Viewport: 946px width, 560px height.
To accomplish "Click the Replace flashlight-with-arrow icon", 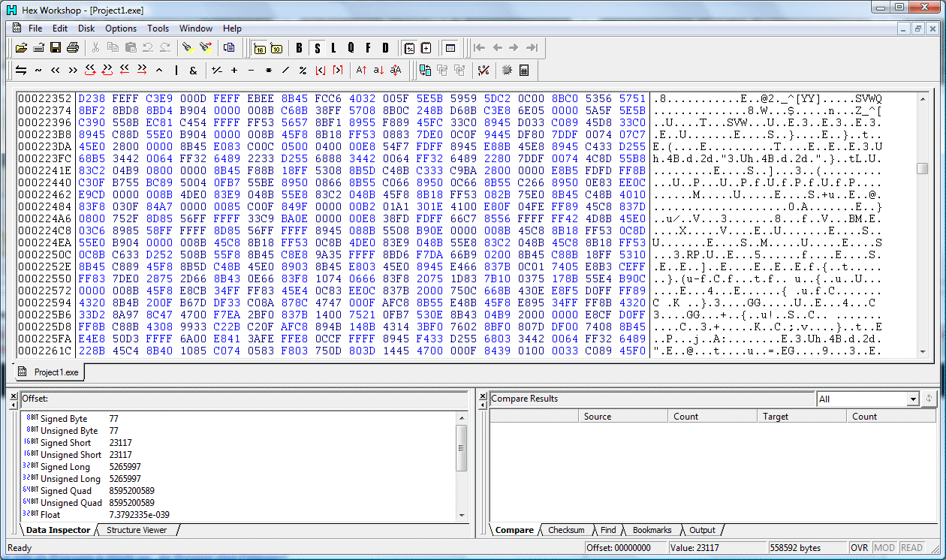I will point(206,48).
